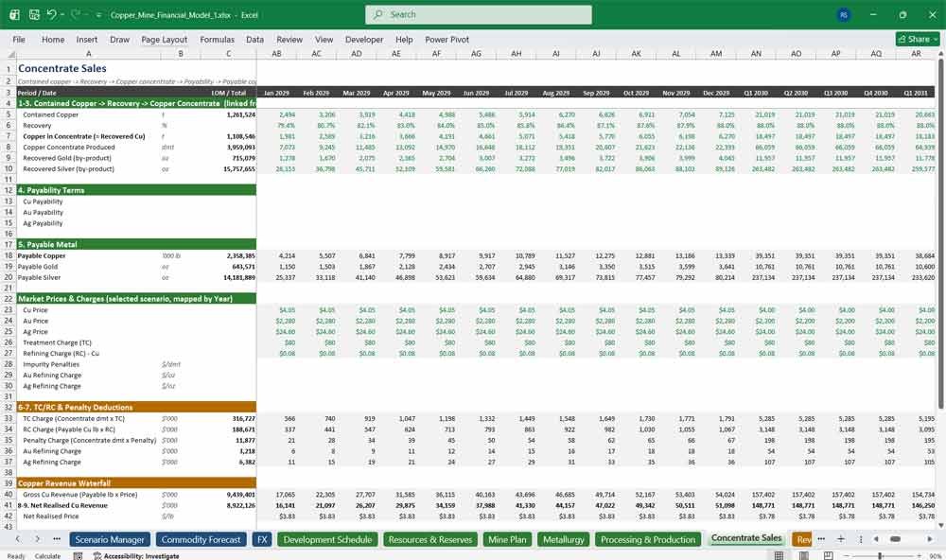This screenshot has width=946, height=560.
Task: Switch to Mine Plan sheet
Action: pyautogui.click(x=507, y=539)
